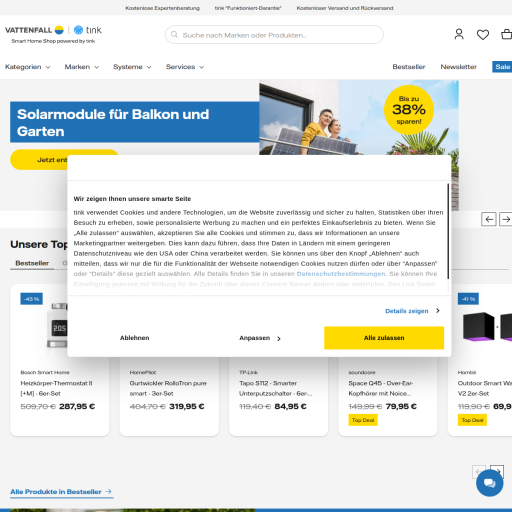Click the HomePilot brand label
The image size is (512, 512).
143,372
